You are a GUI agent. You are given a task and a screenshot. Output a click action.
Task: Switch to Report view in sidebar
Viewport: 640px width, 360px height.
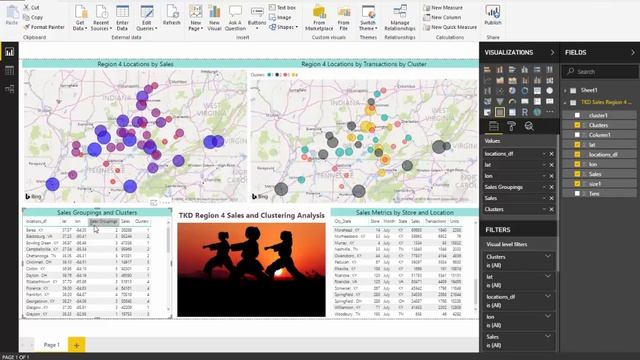click(x=9, y=52)
